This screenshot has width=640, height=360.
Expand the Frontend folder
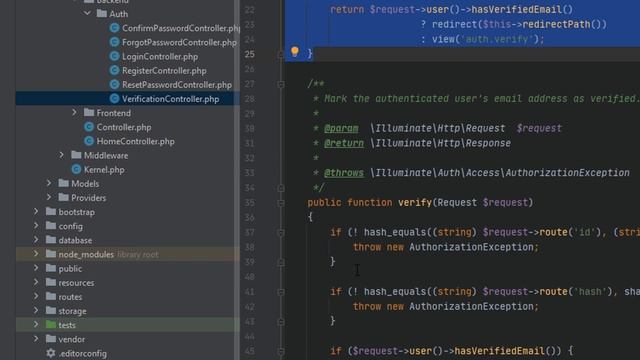[x=74, y=112]
